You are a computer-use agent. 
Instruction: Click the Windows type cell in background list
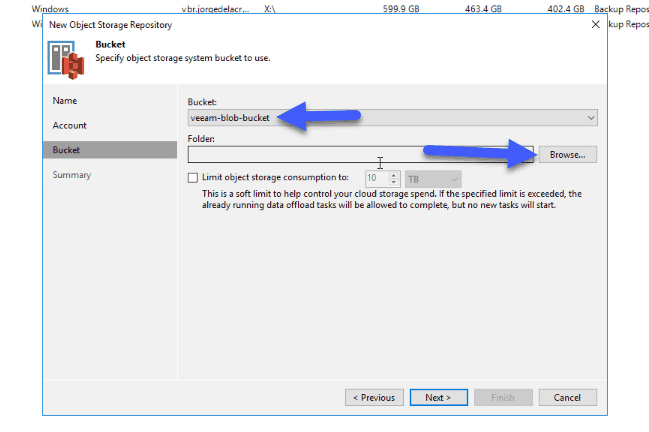point(50,9)
